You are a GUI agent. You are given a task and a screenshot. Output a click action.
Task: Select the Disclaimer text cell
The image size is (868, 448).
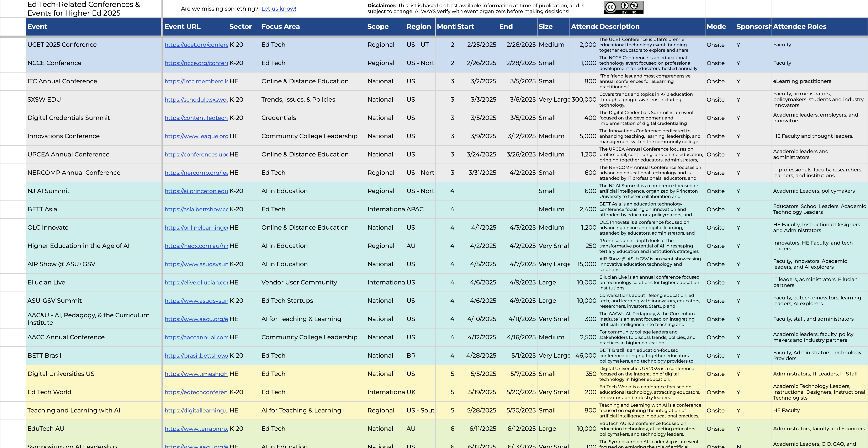[x=482, y=9]
